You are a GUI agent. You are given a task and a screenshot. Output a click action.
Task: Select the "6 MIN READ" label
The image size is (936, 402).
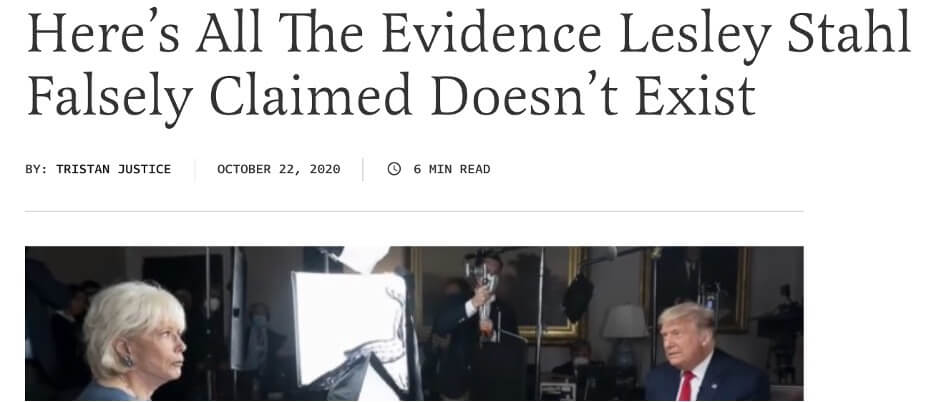(452, 169)
